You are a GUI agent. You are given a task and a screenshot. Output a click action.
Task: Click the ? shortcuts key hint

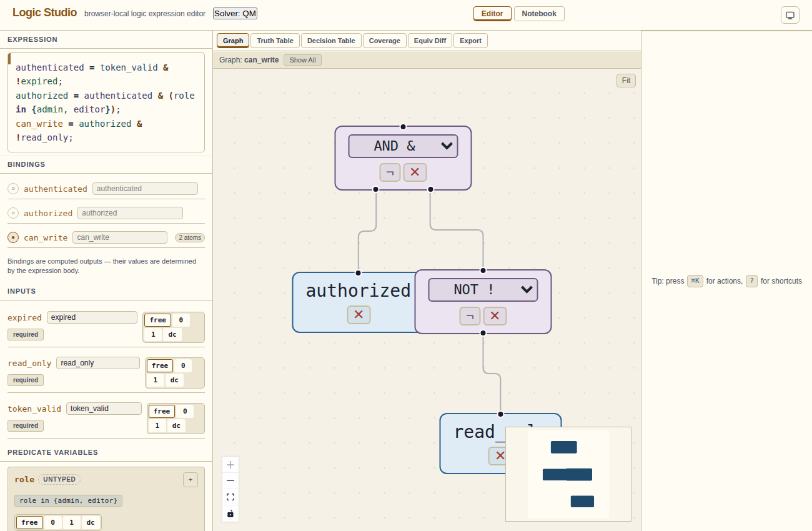pos(751,281)
